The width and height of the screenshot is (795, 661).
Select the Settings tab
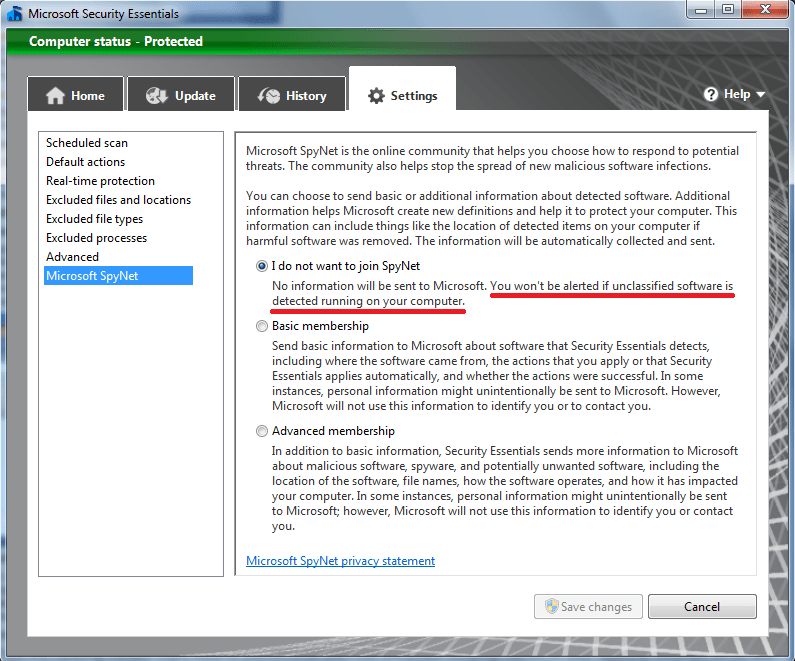403,89
